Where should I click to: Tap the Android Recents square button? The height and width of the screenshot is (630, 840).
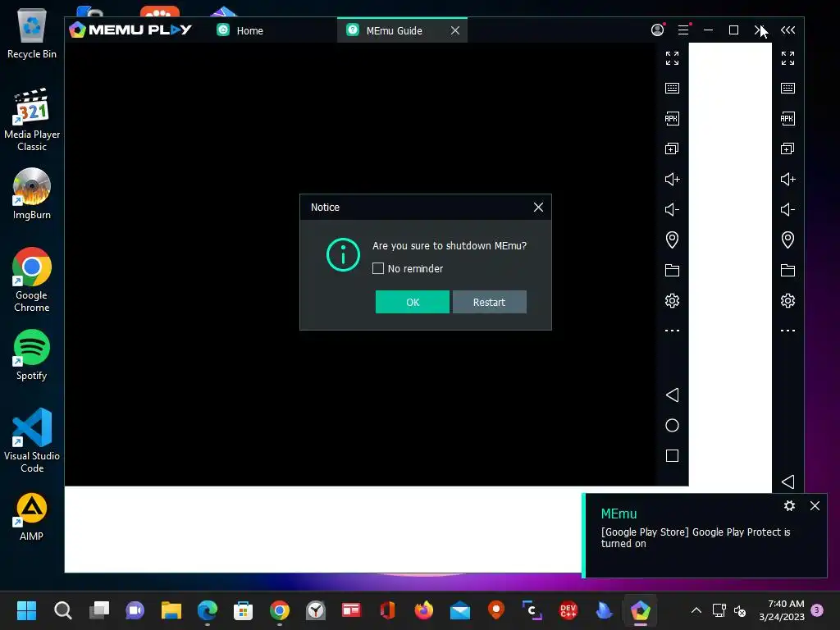pyautogui.click(x=672, y=456)
